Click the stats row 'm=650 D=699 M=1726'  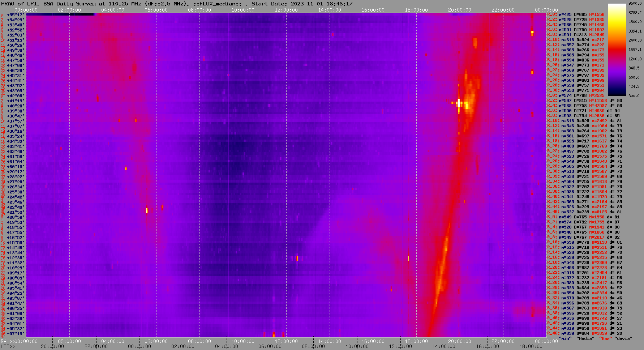pyautogui.click(x=585, y=324)
